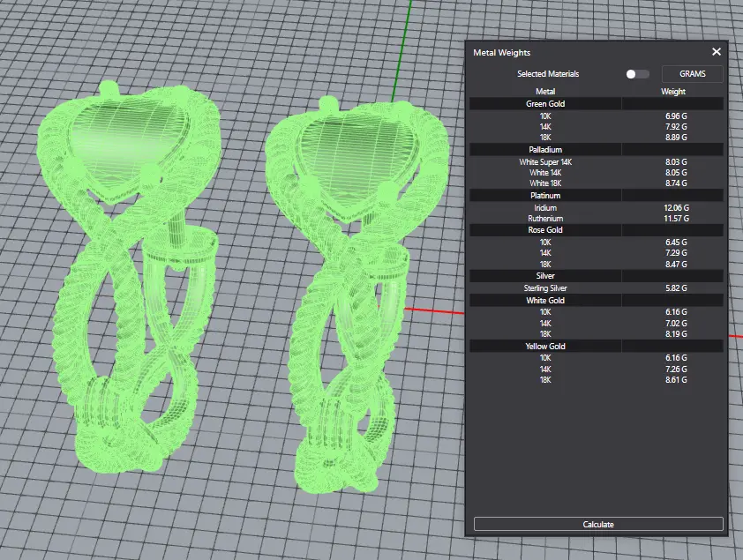Click the Selected Materials label
This screenshot has height=560, width=743.
[548, 74]
